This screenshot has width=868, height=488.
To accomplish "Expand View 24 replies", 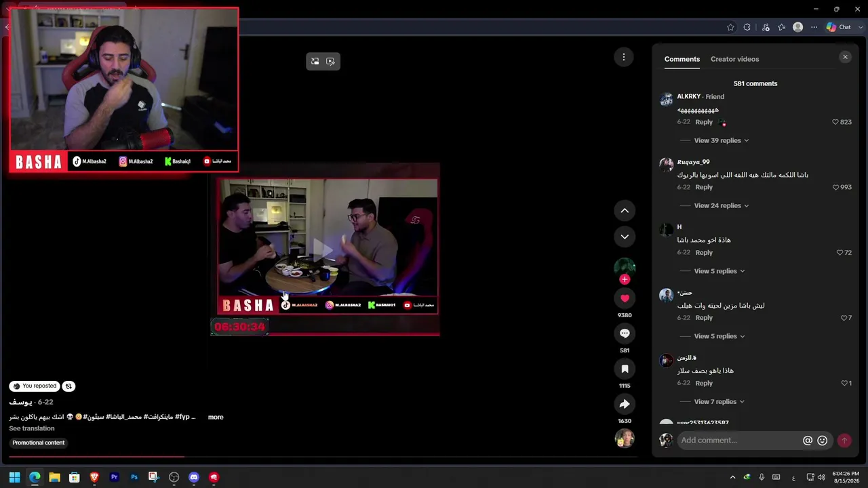I will [x=722, y=205].
